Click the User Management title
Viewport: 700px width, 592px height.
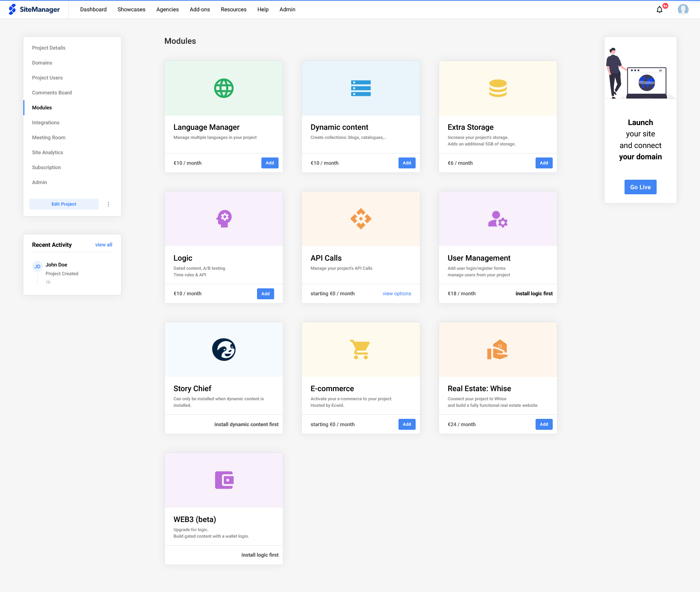(x=479, y=258)
